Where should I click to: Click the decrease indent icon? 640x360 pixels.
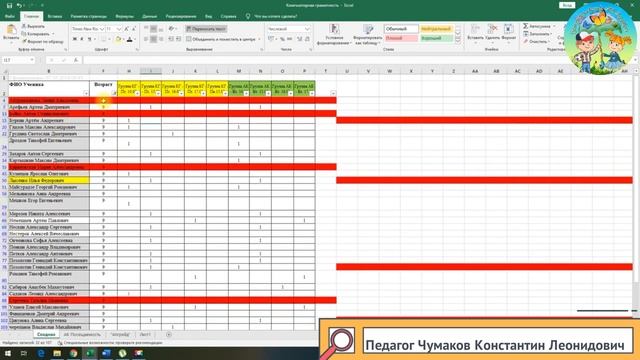(x=171, y=39)
